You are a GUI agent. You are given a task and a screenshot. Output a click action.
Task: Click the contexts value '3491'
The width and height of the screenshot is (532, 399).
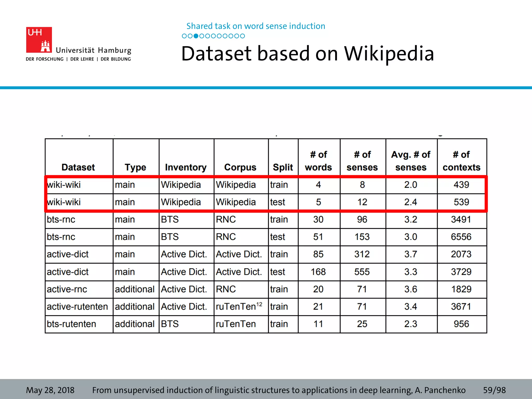click(x=461, y=220)
